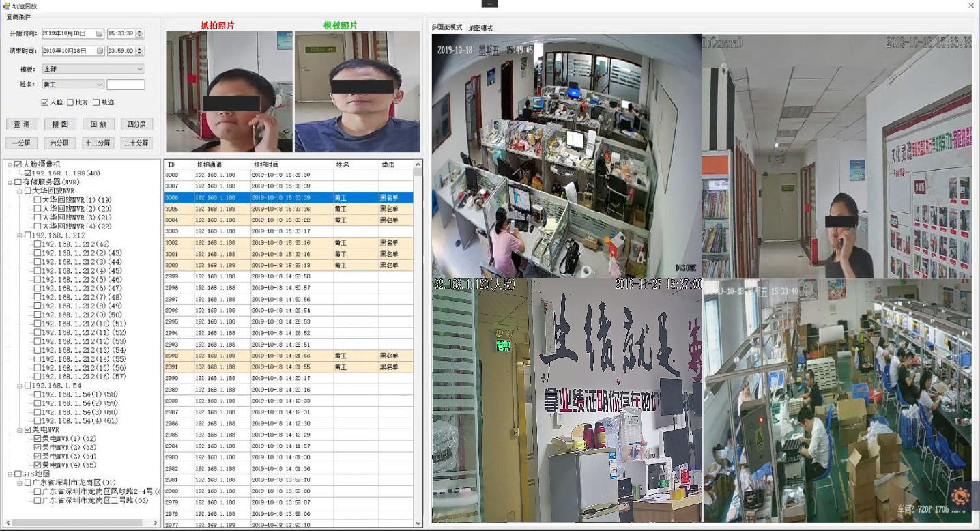Enable the 比对 checkbox
Screen dimensions: 980x531
tap(70, 102)
